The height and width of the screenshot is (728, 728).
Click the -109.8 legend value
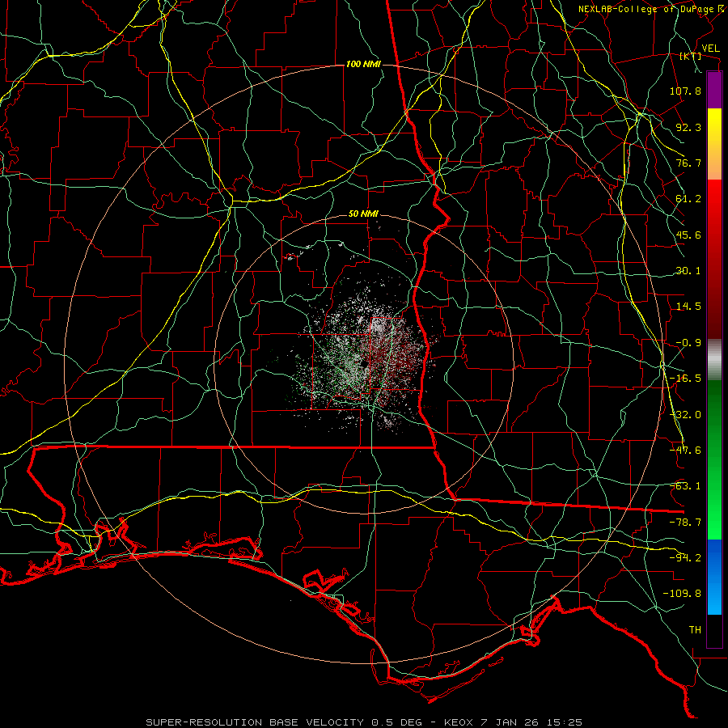[x=682, y=594]
